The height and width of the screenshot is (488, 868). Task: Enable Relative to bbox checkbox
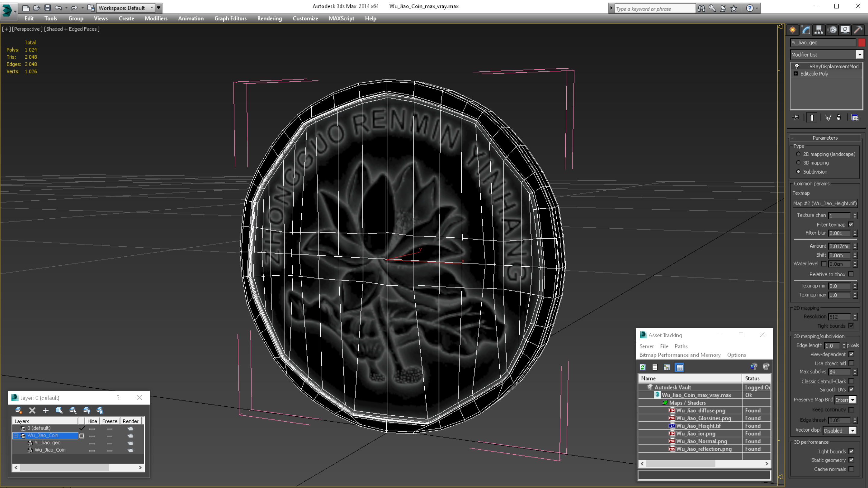click(x=851, y=274)
